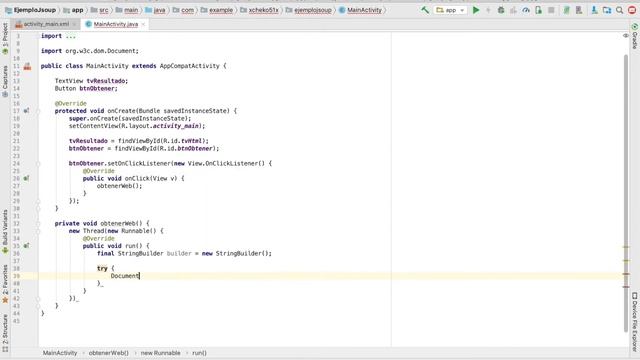The image size is (640, 360).
Task: Click Sync Project with Gradle Files icon
Action: (567, 10)
